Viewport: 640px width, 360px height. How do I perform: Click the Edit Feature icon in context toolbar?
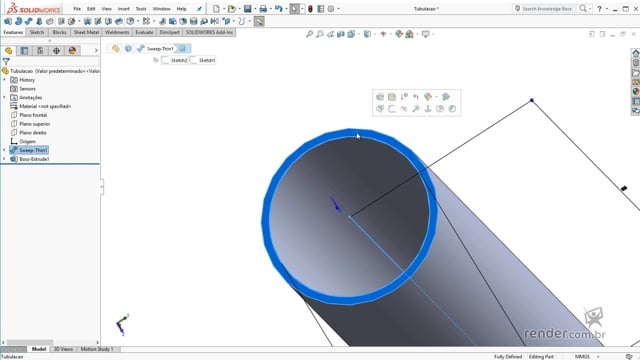click(x=380, y=97)
